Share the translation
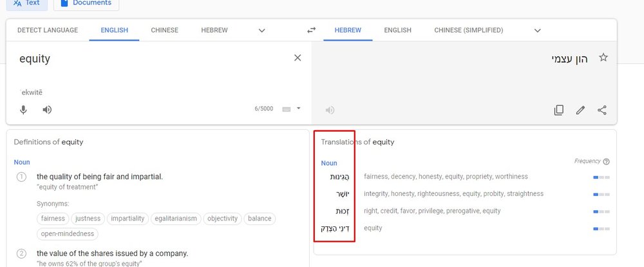The height and width of the screenshot is (267, 644). point(602,110)
